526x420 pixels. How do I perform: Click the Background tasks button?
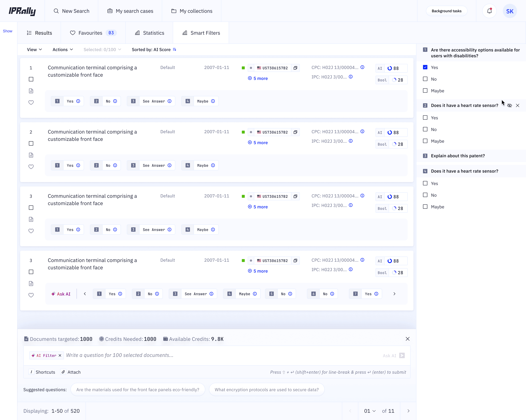click(x=447, y=11)
